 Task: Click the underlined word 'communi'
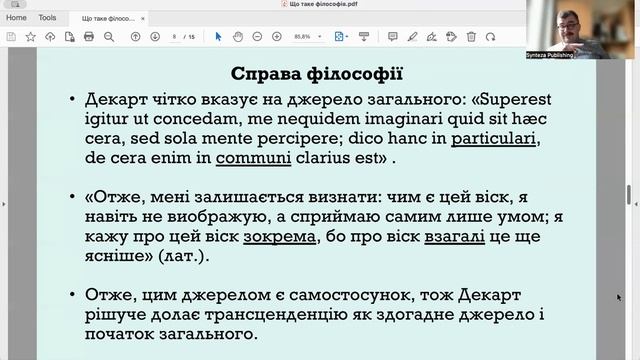tap(253, 158)
